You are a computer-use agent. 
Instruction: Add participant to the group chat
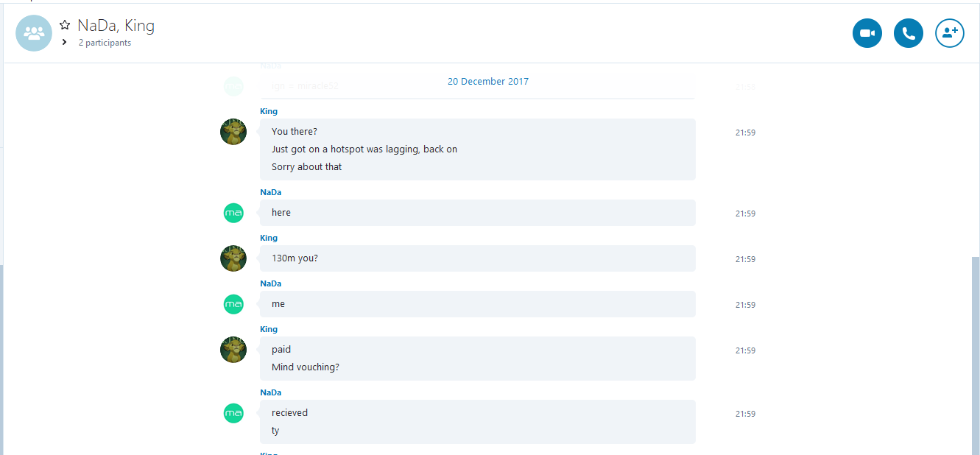coord(950,33)
